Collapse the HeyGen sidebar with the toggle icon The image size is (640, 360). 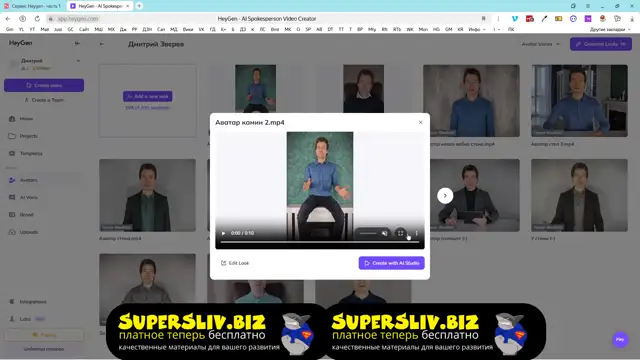pyautogui.click(x=77, y=43)
